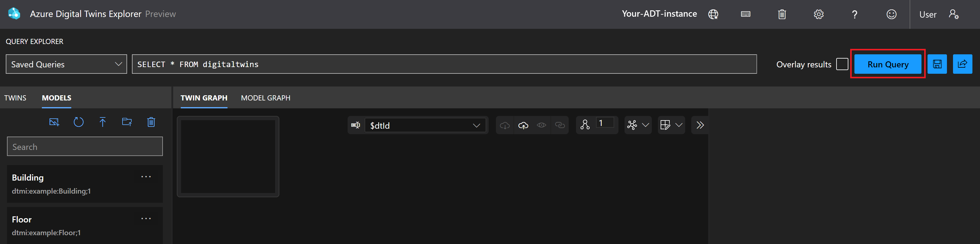Screen dimensions: 980x244
Task: Save the current query
Action: coord(938,64)
